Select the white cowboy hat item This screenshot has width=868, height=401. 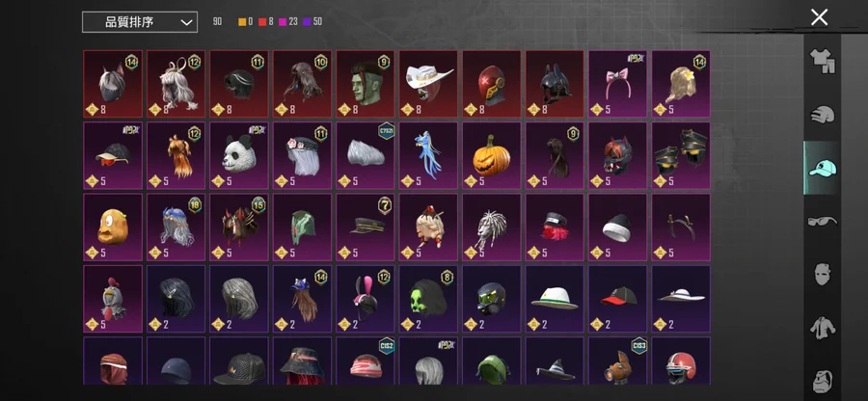click(428, 84)
